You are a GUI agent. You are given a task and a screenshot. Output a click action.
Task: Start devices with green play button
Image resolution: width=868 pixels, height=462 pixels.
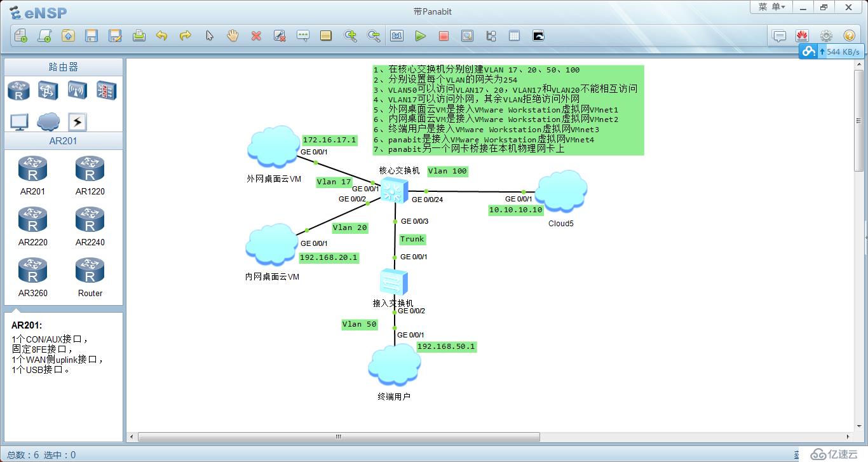click(420, 36)
